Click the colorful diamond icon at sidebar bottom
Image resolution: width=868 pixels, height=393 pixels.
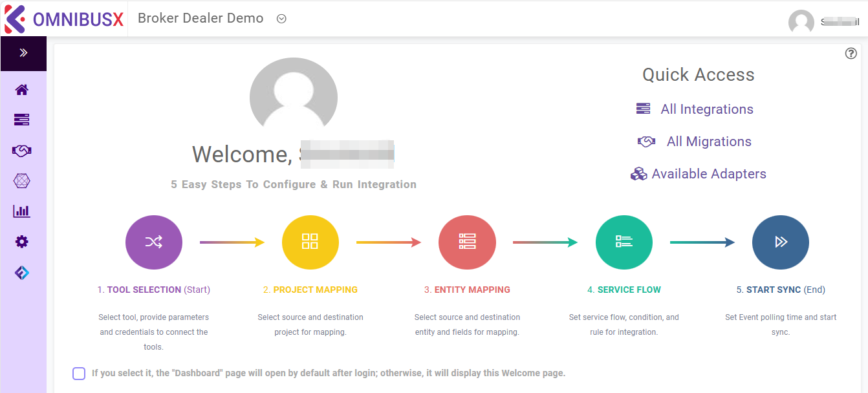click(21, 273)
